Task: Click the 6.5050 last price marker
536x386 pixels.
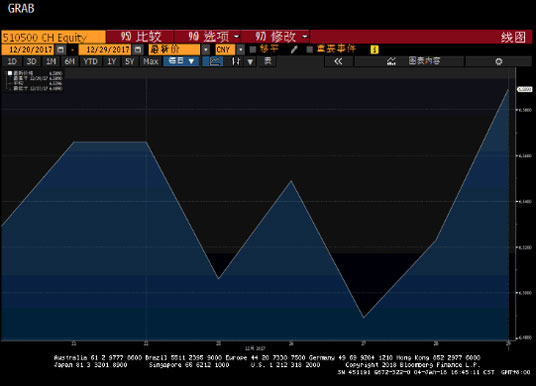Action: (x=524, y=89)
